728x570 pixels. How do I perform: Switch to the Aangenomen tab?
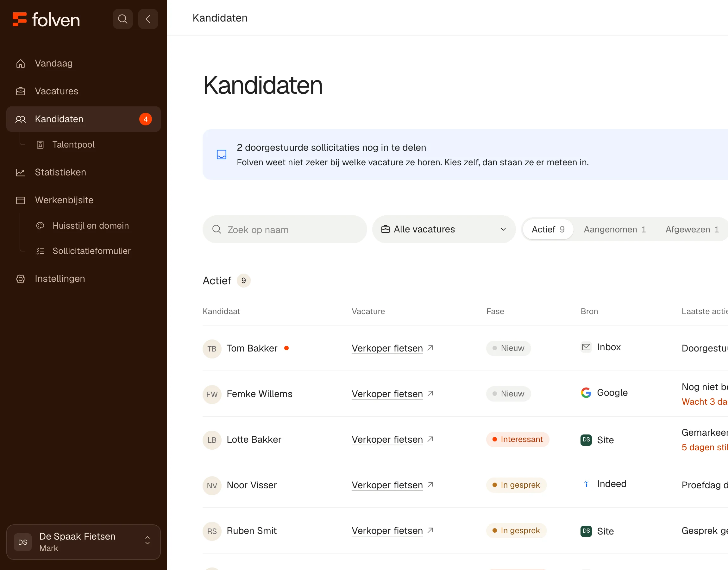615,229
